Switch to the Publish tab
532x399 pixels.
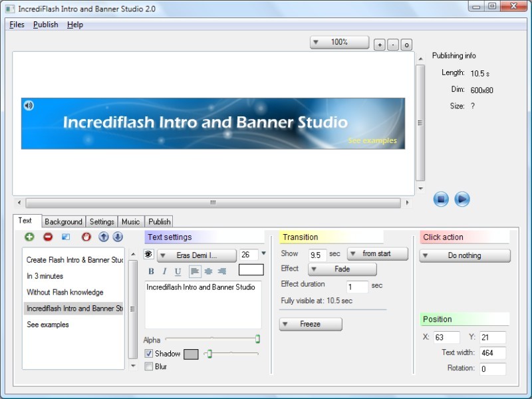160,221
